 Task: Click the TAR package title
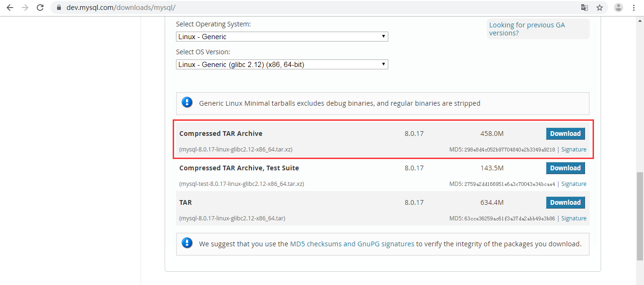point(185,202)
